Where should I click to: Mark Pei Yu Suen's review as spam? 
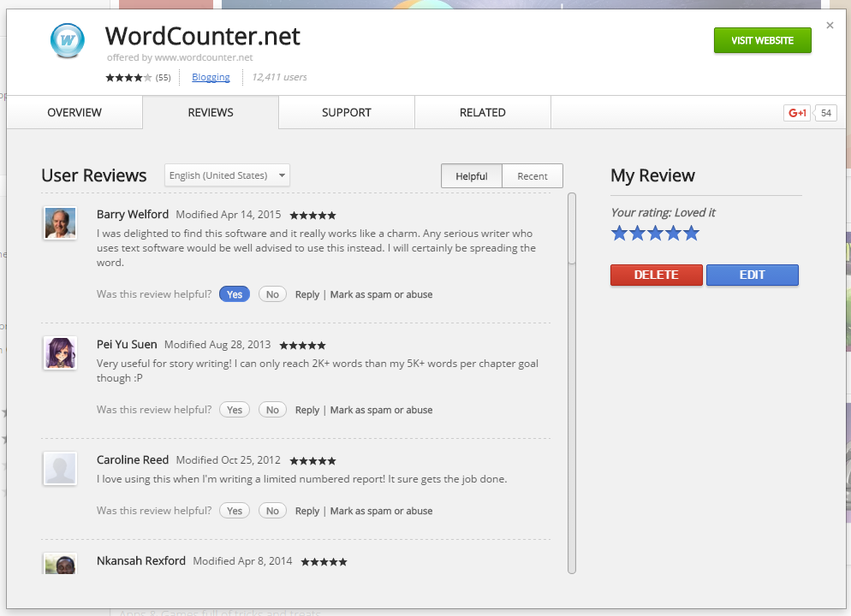(382, 410)
